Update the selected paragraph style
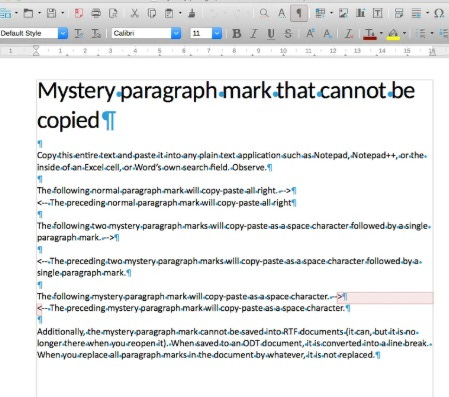Screen dimensions: 449x397 79,33
